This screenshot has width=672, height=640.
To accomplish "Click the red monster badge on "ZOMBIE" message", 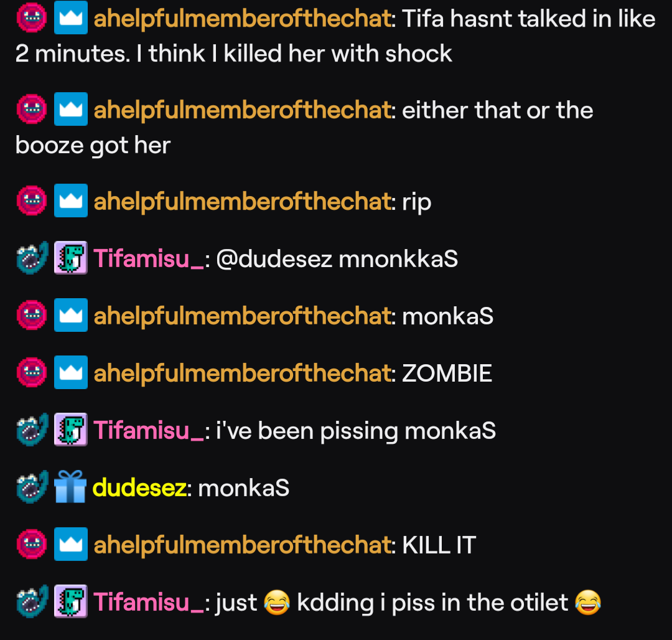I will [x=32, y=372].
